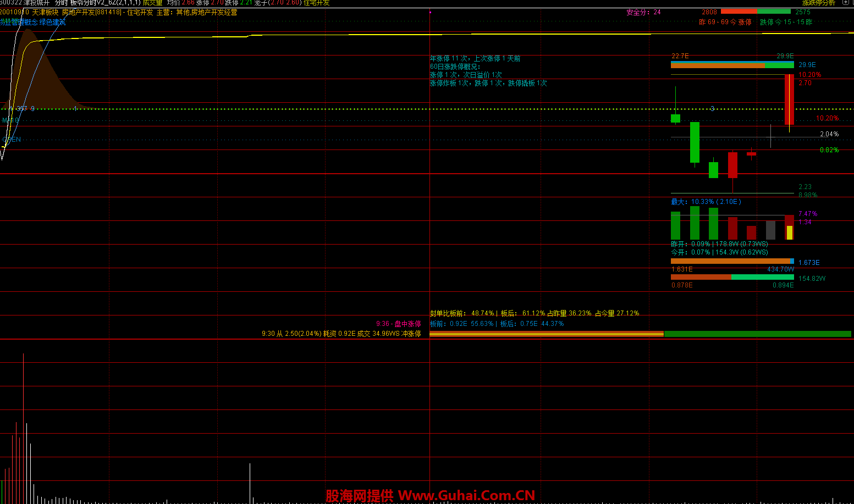Screen dimensions: 854x504
Task: Select the stock name 津投城开
Action: pos(36,3)
